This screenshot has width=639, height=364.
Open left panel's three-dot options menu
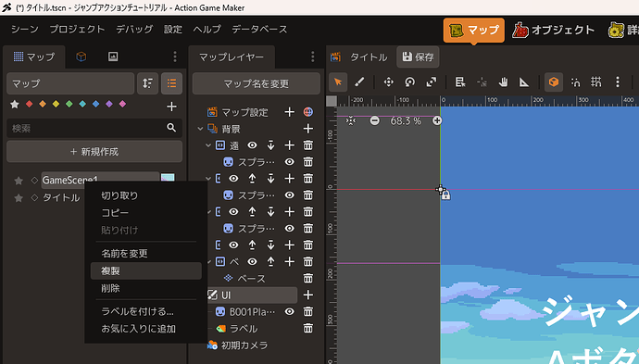(175, 56)
